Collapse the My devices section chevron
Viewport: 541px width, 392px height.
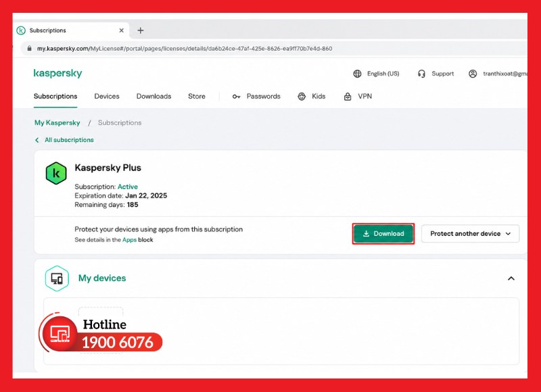coord(511,278)
